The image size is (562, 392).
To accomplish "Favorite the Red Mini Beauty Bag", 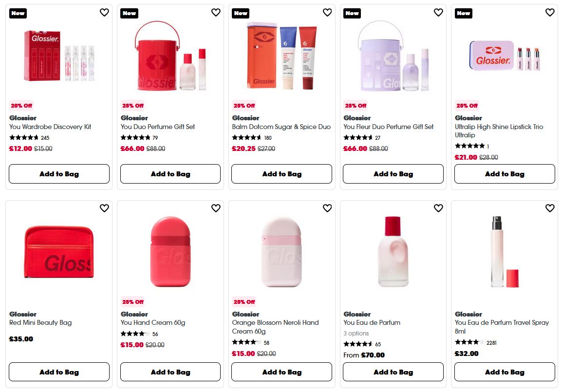I will click(x=104, y=208).
